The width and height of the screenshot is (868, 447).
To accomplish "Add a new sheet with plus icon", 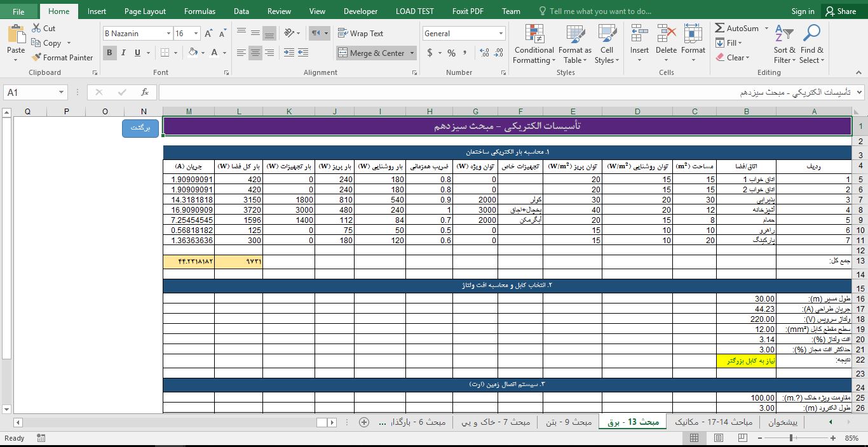I will pos(364,422).
